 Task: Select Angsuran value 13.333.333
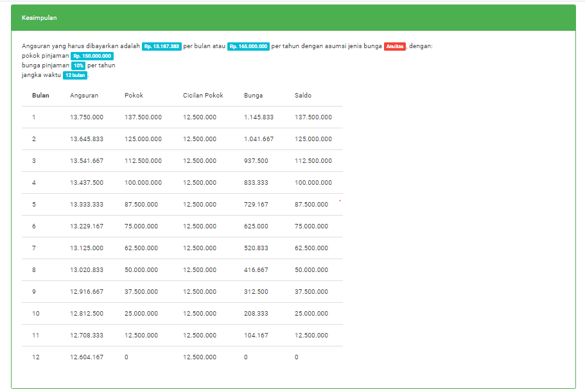[87, 205]
